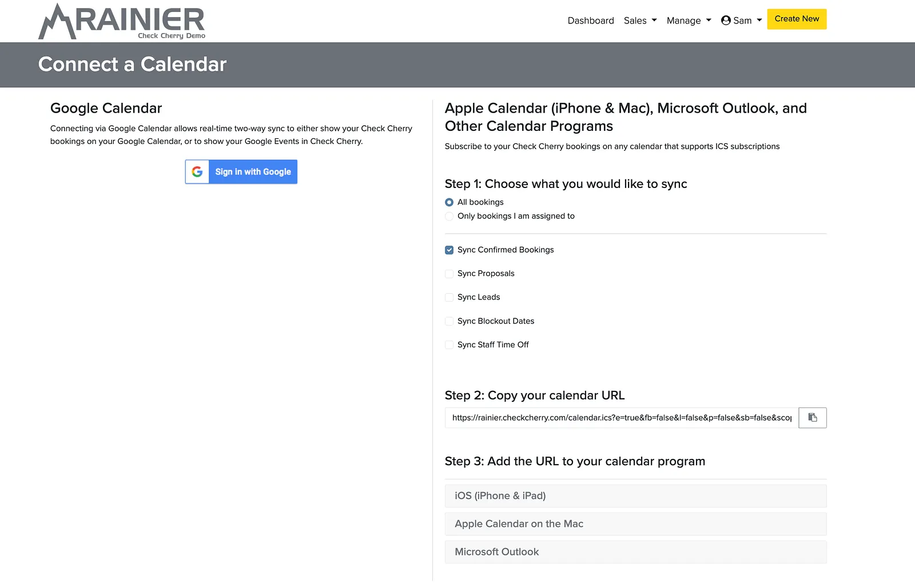This screenshot has width=915, height=588.
Task: Tick the Sync Leads checkbox
Action: point(449,297)
